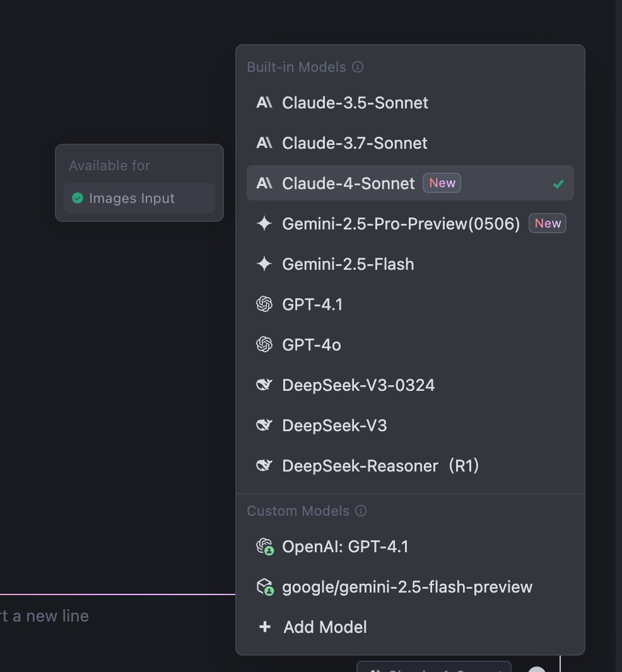Click New badge on Claude-4-Sonnet
The image size is (622, 672).
coord(442,183)
